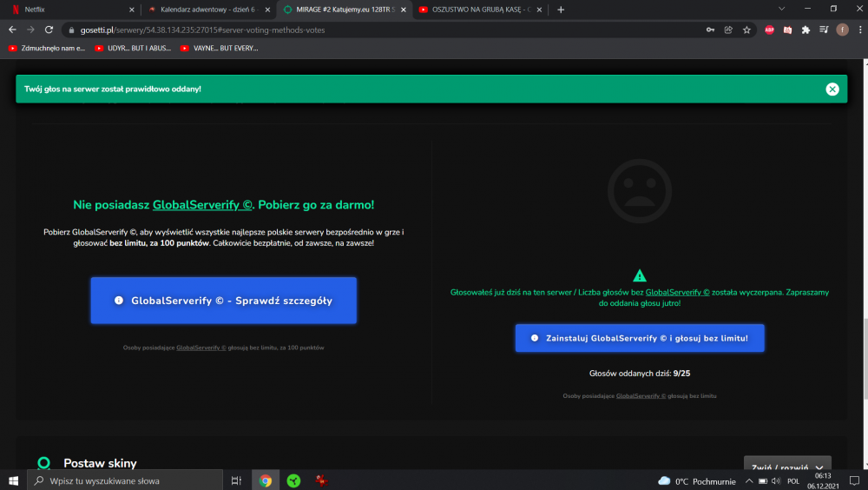Image resolution: width=868 pixels, height=490 pixels.
Task: Switch to OSZUSTWO NA GRUBĄ KASĘ tab
Action: tap(481, 10)
